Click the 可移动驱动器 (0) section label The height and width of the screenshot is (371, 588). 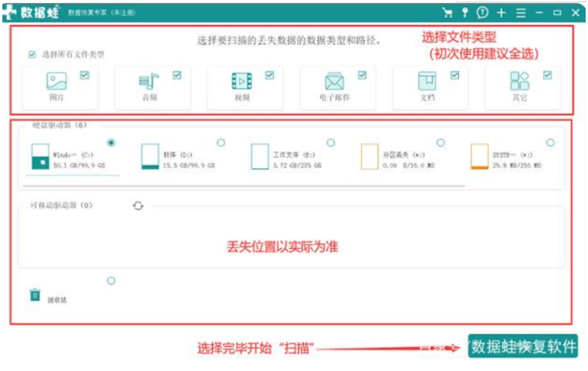(x=61, y=205)
